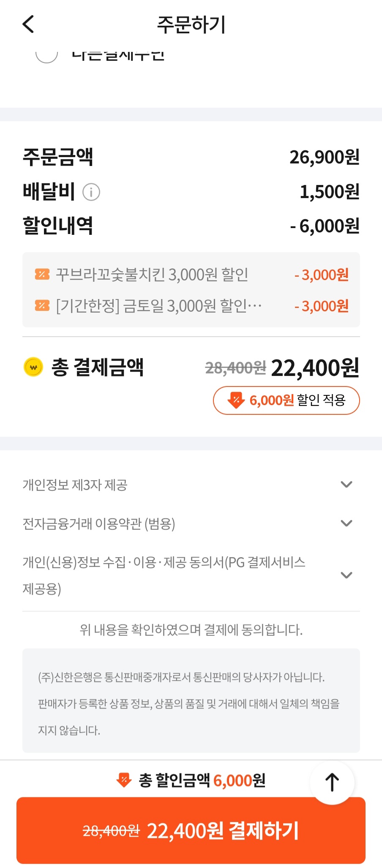The height and width of the screenshot is (868, 382).
Task: Expand the PG 결제서비스 동의서 chevron
Action: 347,575
